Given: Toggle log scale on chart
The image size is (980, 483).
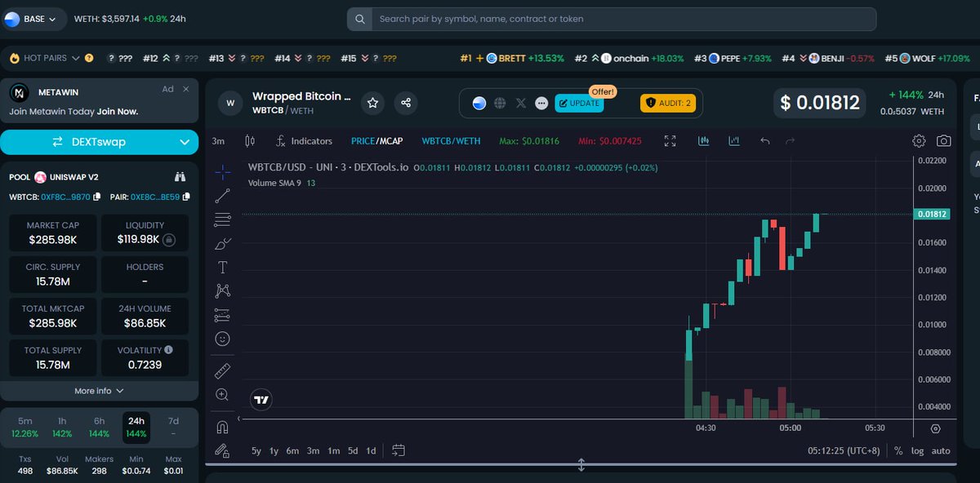Looking at the screenshot, I should (x=918, y=450).
